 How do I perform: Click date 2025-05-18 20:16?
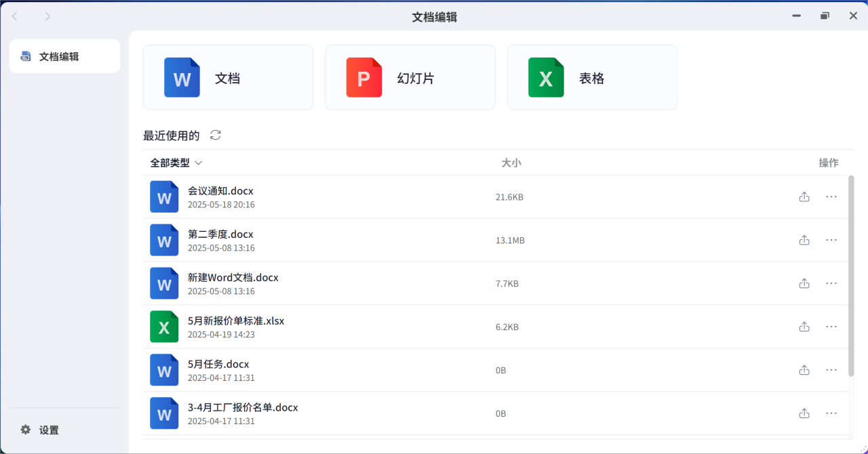point(221,205)
